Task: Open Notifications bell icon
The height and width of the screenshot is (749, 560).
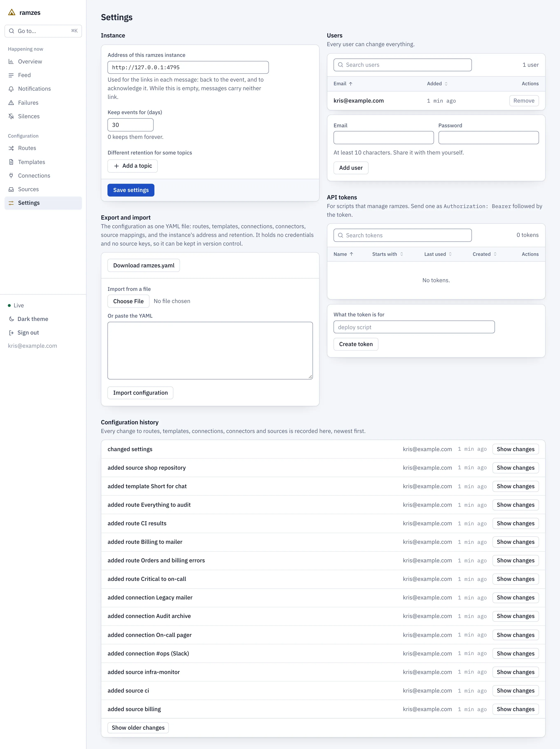Action: point(11,89)
